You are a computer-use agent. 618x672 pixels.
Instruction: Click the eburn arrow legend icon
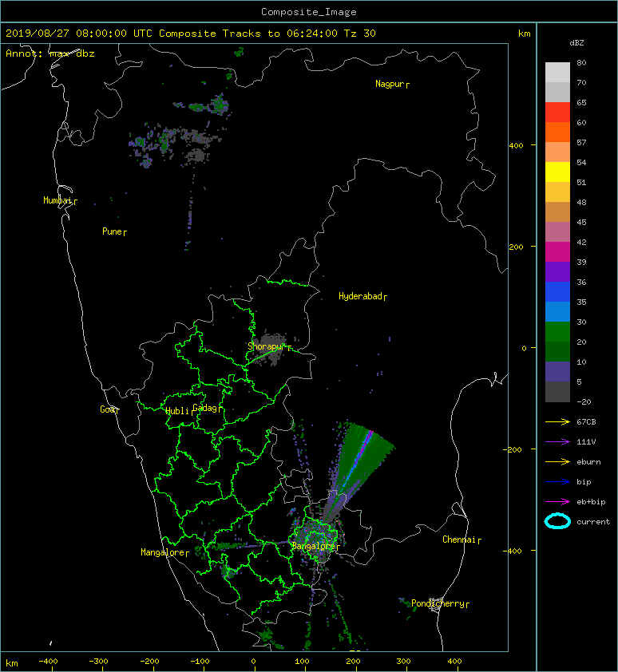(x=557, y=462)
